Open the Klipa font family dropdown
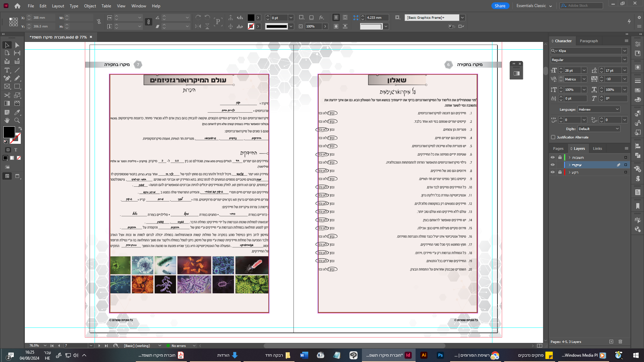 pyautogui.click(x=625, y=51)
